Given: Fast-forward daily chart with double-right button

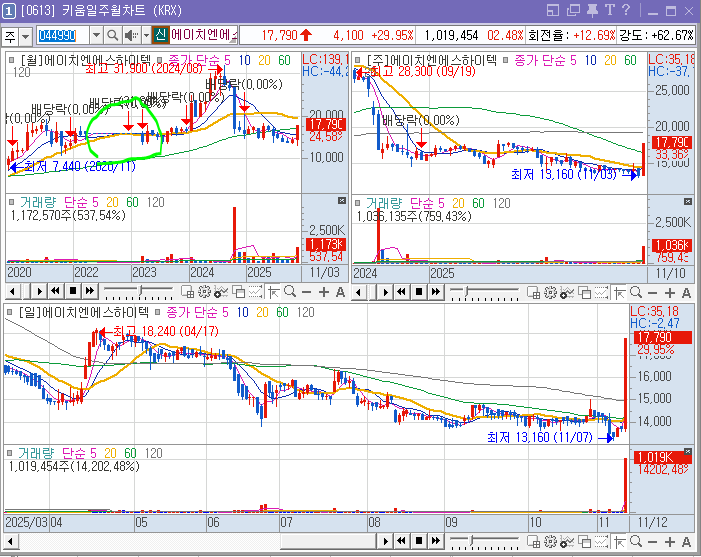Looking at the screenshot, I should tap(435, 541).
